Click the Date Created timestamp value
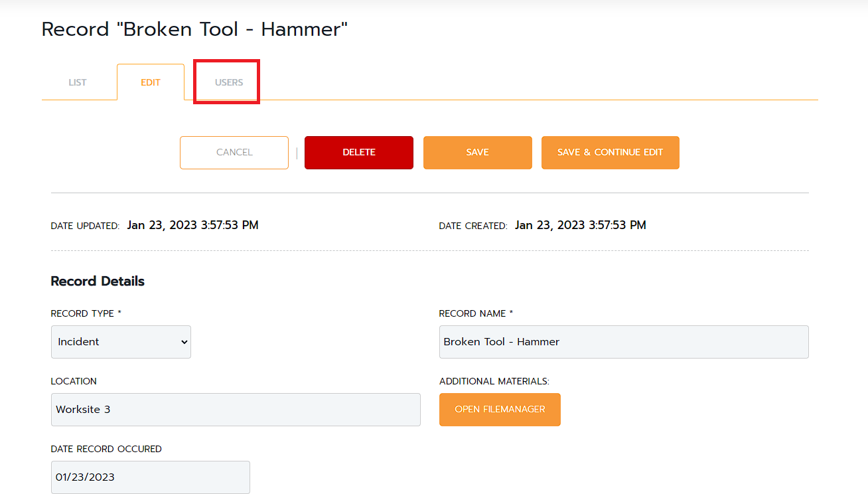The image size is (868, 494). (581, 225)
